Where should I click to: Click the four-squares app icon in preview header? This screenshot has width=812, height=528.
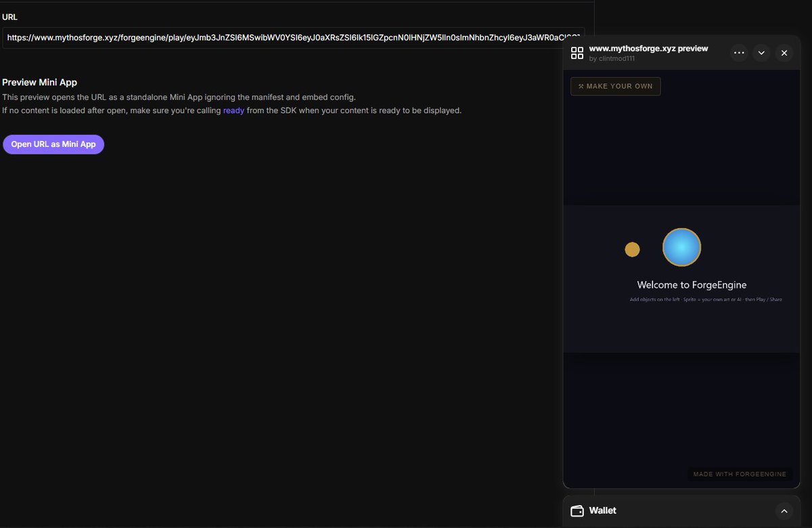[x=577, y=53]
